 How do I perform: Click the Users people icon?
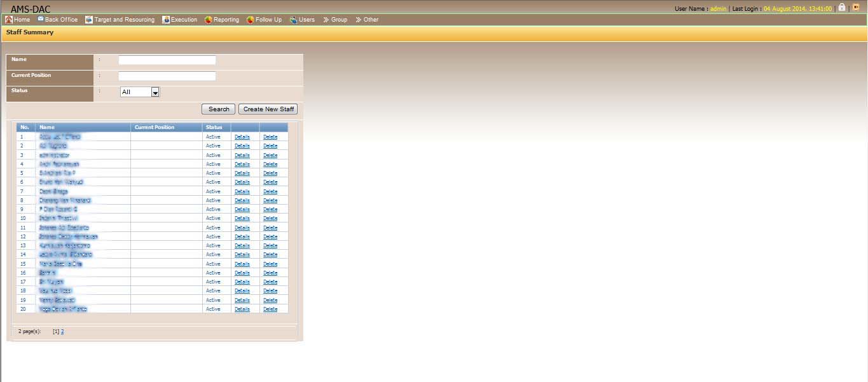[x=293, y=20]
